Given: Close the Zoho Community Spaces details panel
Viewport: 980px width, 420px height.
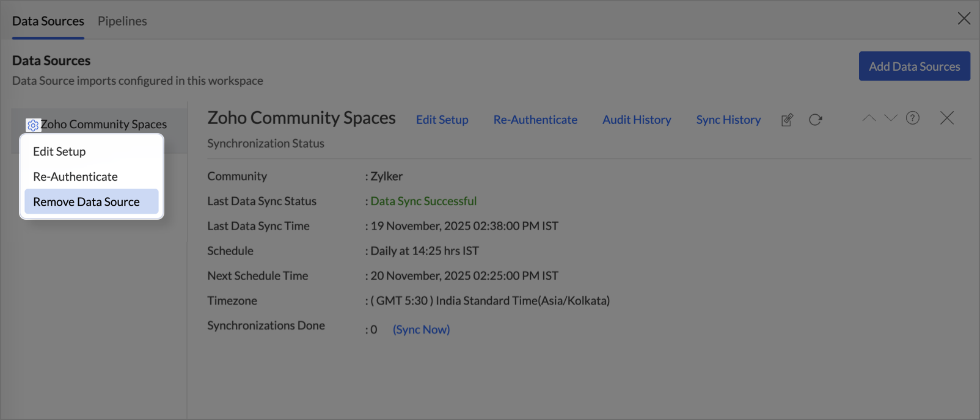Looking at the screenshot, I should [946, 118].
